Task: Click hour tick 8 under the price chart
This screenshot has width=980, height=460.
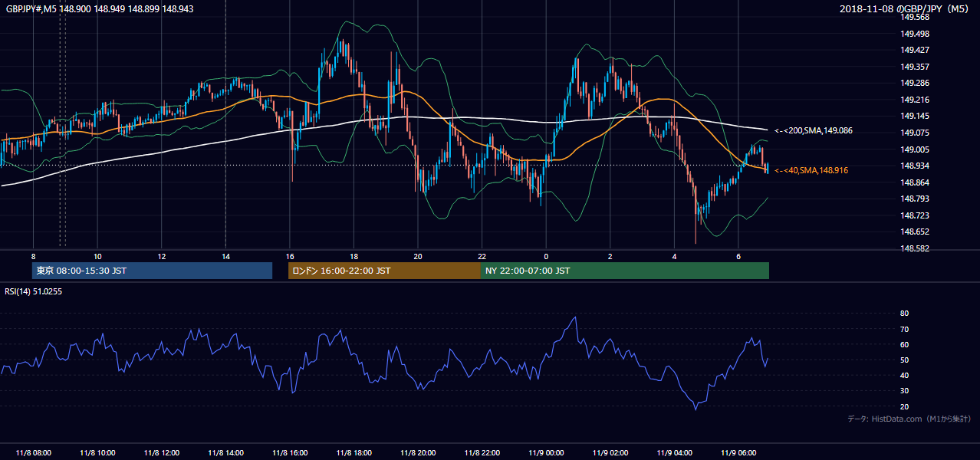Action: click(33, 256)
